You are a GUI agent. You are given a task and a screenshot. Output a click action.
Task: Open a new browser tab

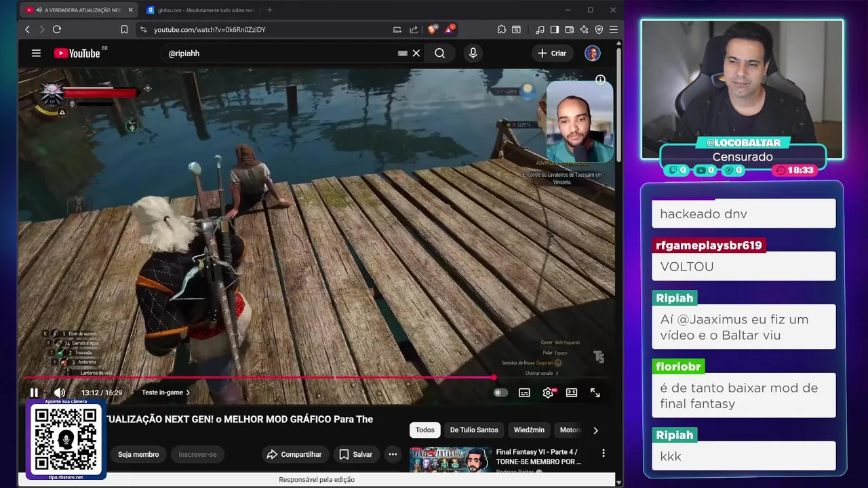[x=269, y=10]
